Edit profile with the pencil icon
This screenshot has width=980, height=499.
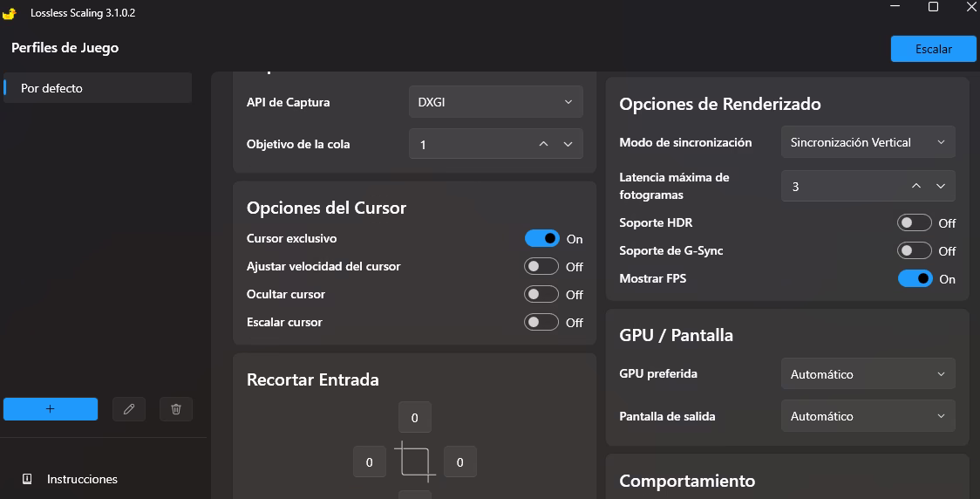(129, 409)
